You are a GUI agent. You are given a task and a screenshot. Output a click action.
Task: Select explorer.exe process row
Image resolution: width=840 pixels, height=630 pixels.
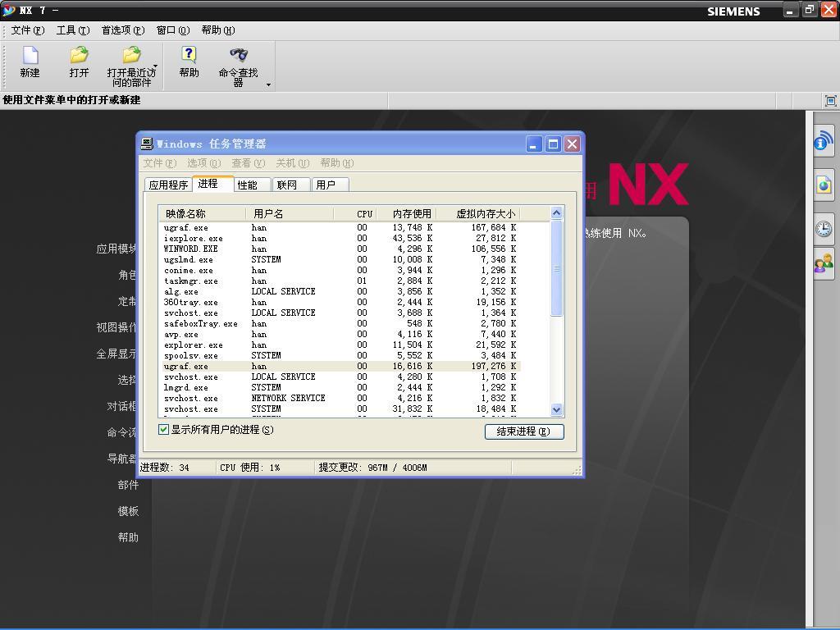(x=340, y=345)
